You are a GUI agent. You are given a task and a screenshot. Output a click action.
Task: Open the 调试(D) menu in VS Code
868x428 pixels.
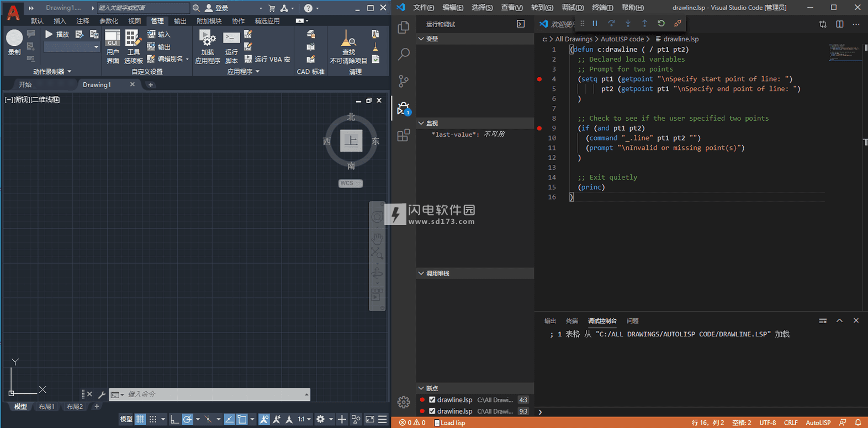[573, 8]
